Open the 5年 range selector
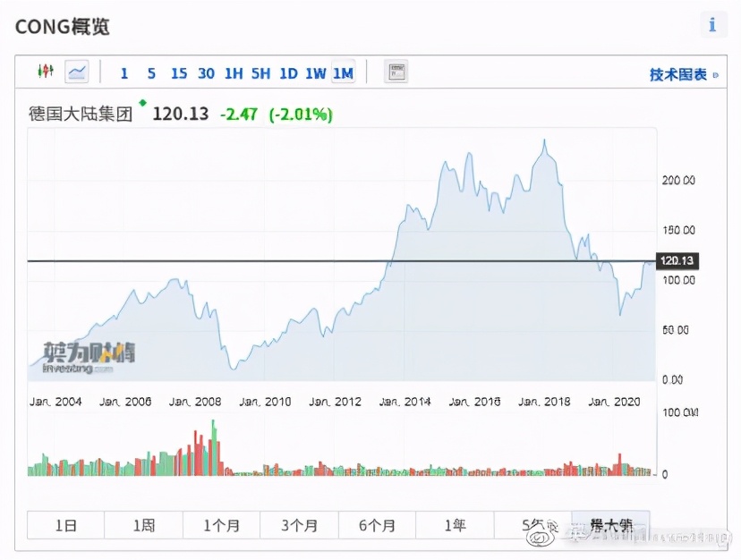Screen dimensions: 741x560 tap(532, 525)
